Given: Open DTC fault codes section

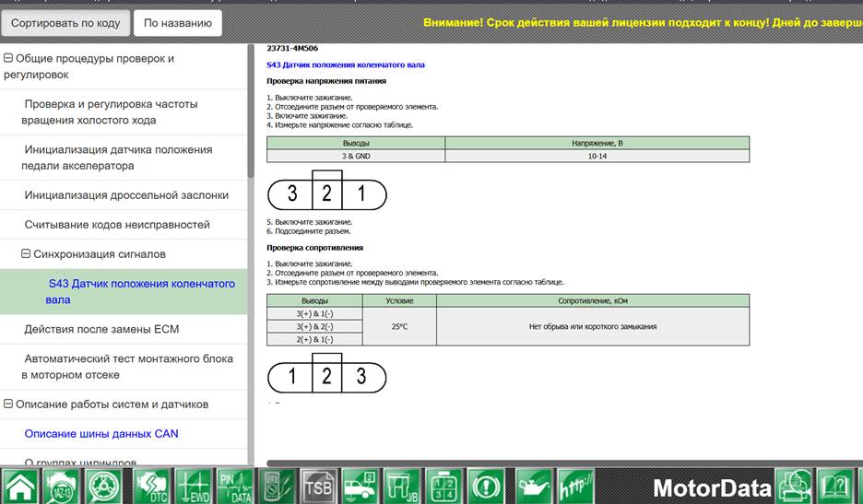Looking at the screenshot, I should click(x=151, y=486).
